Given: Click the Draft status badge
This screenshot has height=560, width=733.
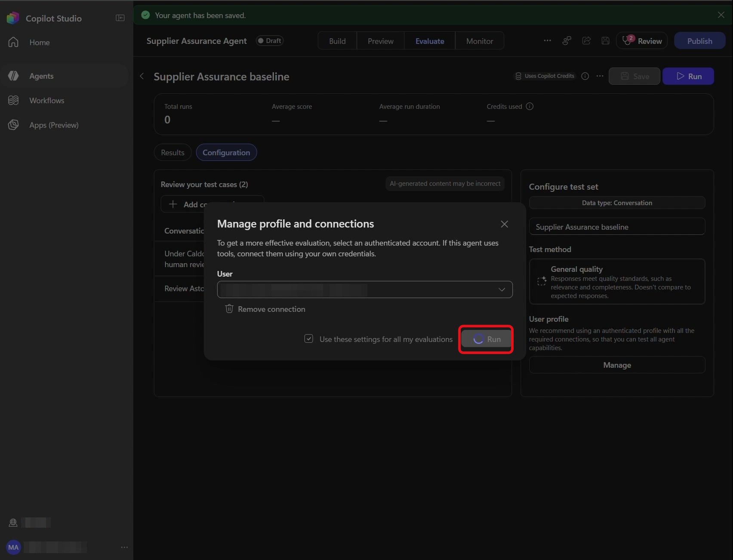Looking at the screenshot, I should point(270,41).
